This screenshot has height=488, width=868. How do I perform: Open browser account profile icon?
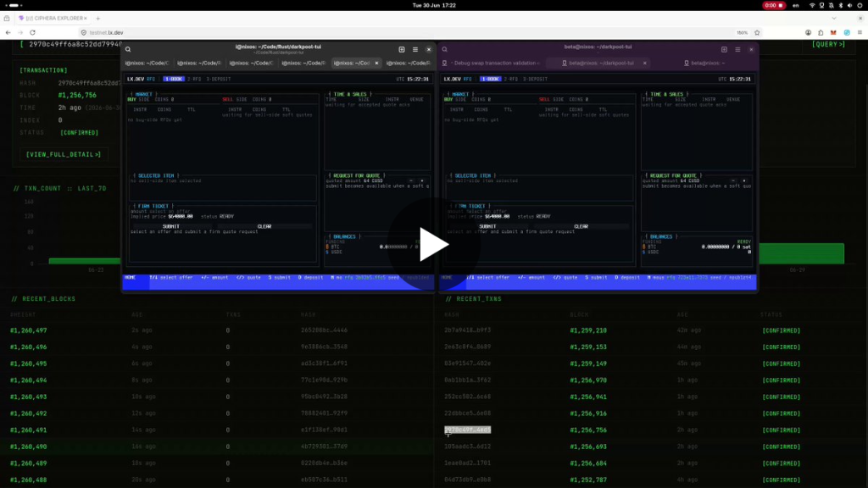[x=808, y=33]
